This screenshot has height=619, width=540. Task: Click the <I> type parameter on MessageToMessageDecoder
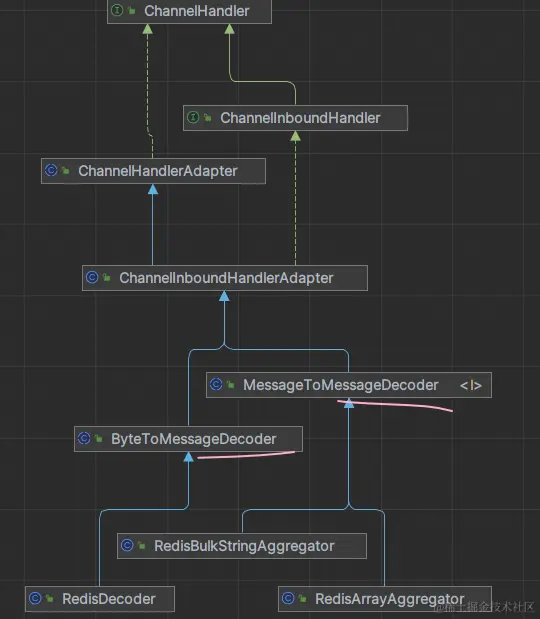point(471,385)
